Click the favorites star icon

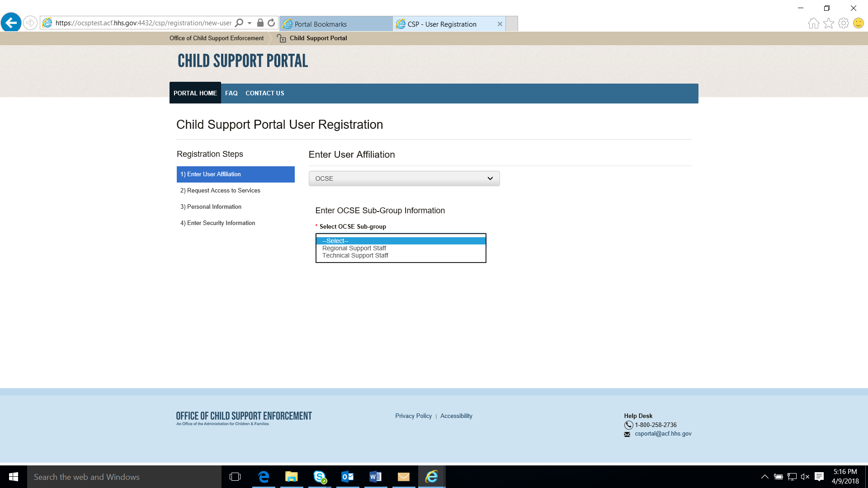tap(828, 23)
